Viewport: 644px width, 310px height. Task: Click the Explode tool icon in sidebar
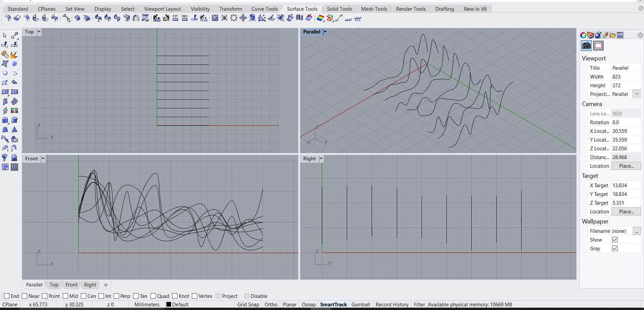[14, 55]
